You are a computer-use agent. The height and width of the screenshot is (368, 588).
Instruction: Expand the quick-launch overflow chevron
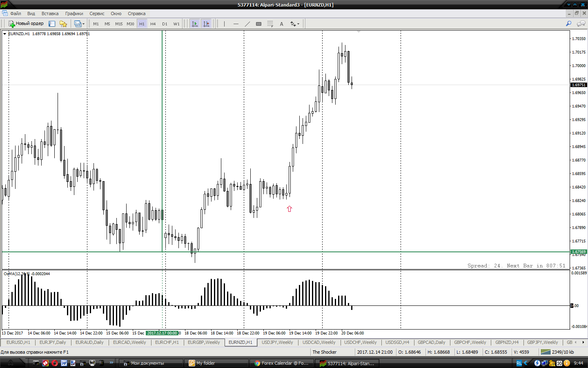pyautogui.click(x=111, y=363)
